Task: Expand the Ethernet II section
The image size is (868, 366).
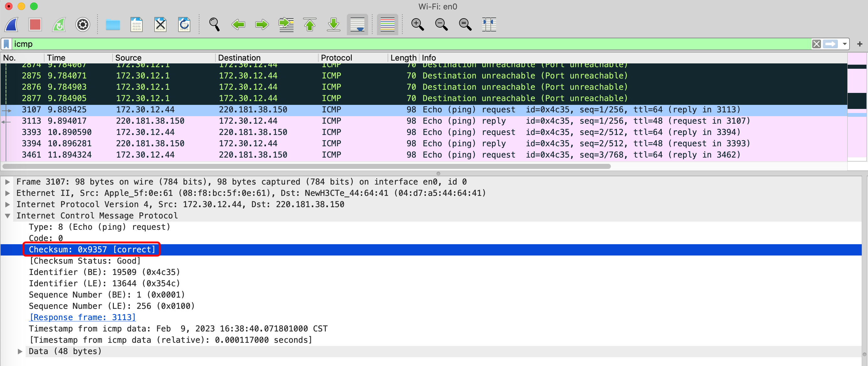Action: click(x=8, y=193)
